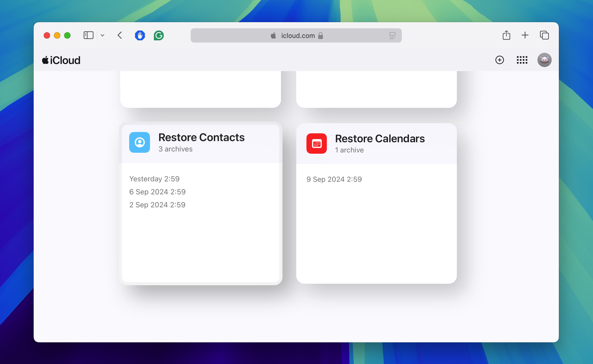This screenshot has width=593, height=364.
Task: Select the 6 Sep 2024 2:59 archive
Action: (158, 192)
